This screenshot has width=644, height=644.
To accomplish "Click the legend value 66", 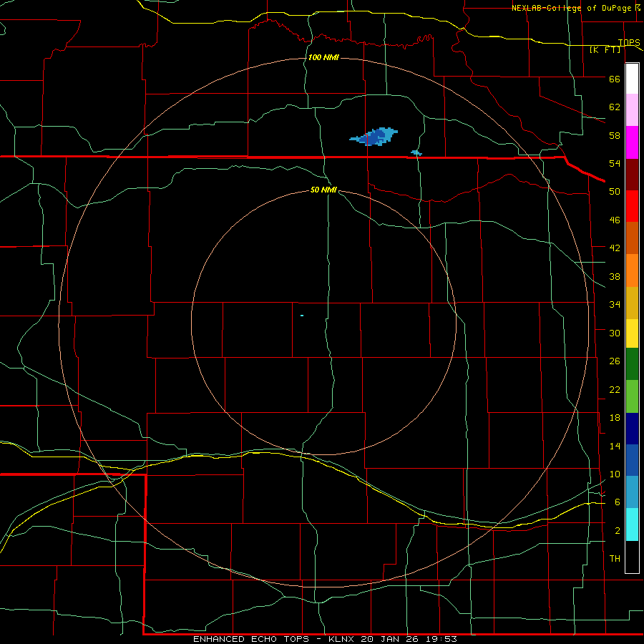I will click(615, 79).
